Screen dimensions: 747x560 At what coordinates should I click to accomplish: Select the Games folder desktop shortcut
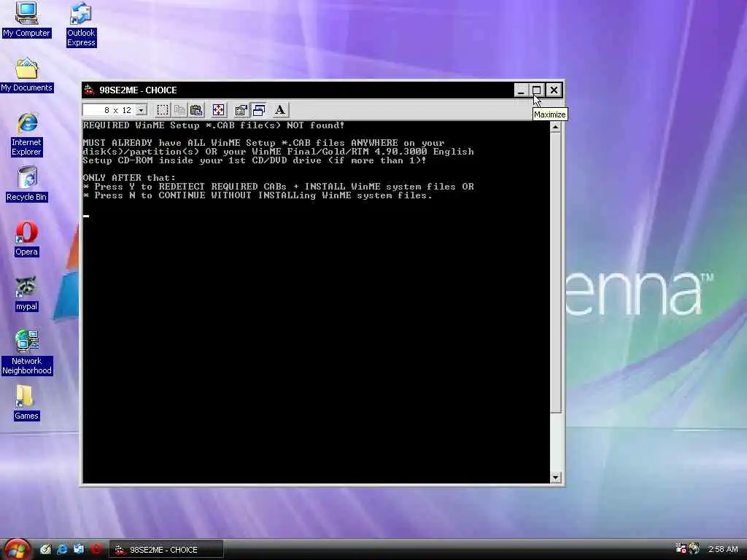(x=26, y=402)
